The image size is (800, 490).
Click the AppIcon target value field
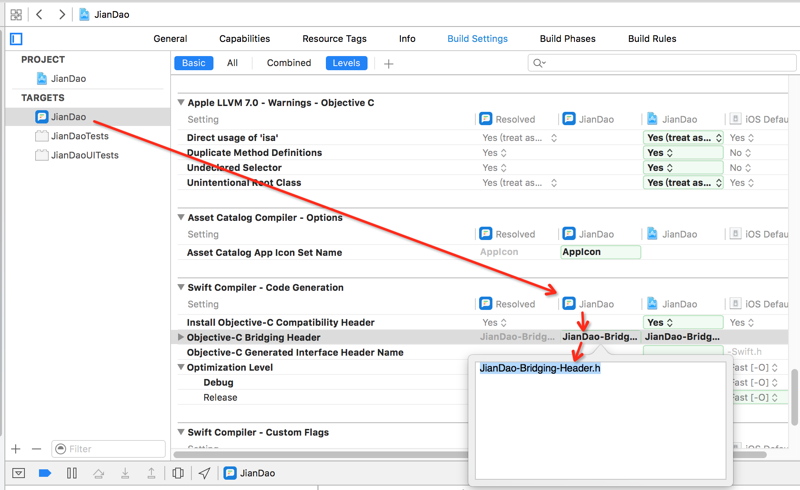point(601,252)
